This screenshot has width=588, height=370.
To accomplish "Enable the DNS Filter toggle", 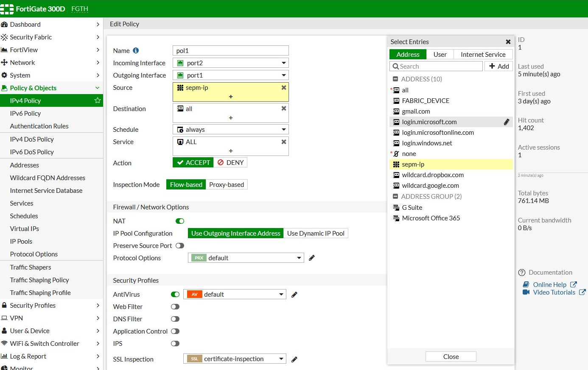I will pos(175,319).
